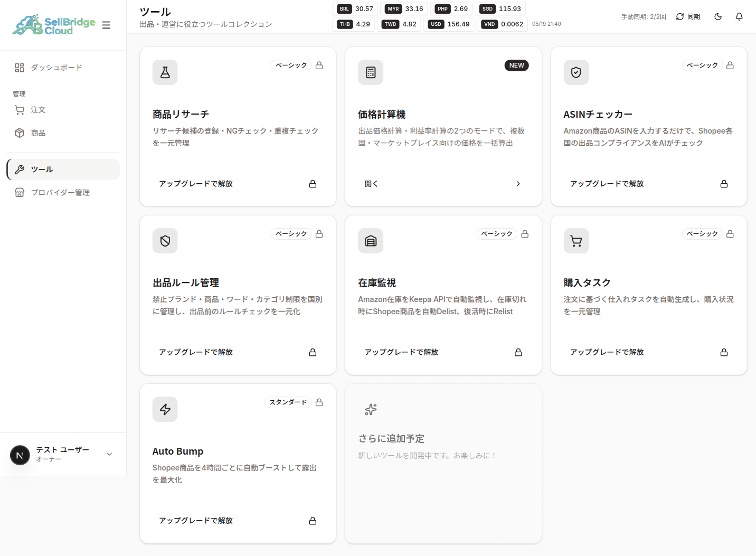Click the THB 4.29 exchange rate
Viewport: 756px width, 556px height.
coord(354,24)
